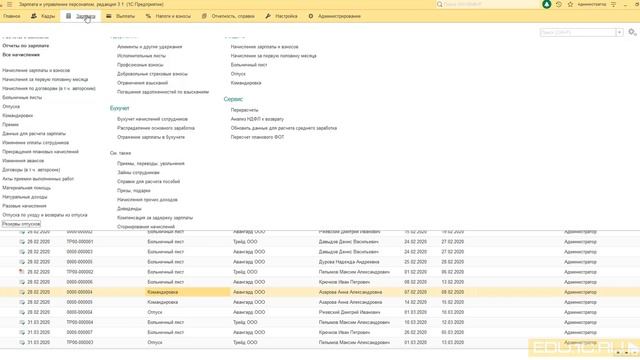Image resolution: width=640 pixels, height=360 pixels.
Task: Open Все начисления link
Action: coord(21,55)
